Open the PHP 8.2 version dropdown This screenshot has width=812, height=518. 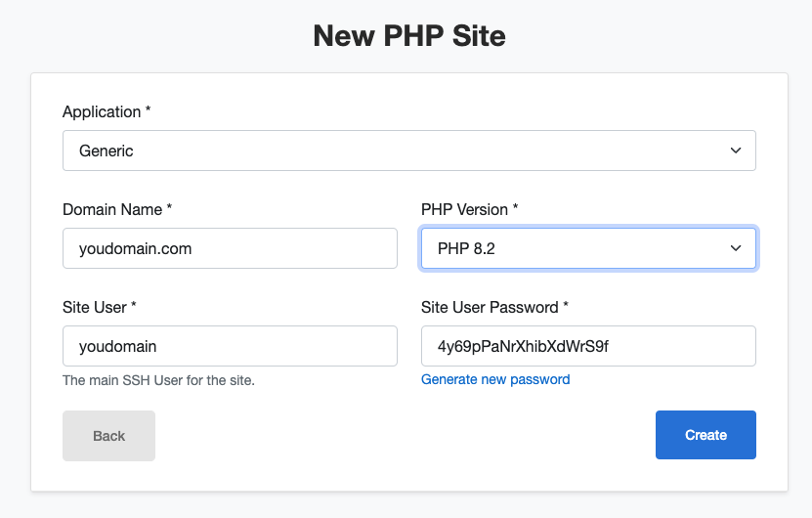click(588, 248)
